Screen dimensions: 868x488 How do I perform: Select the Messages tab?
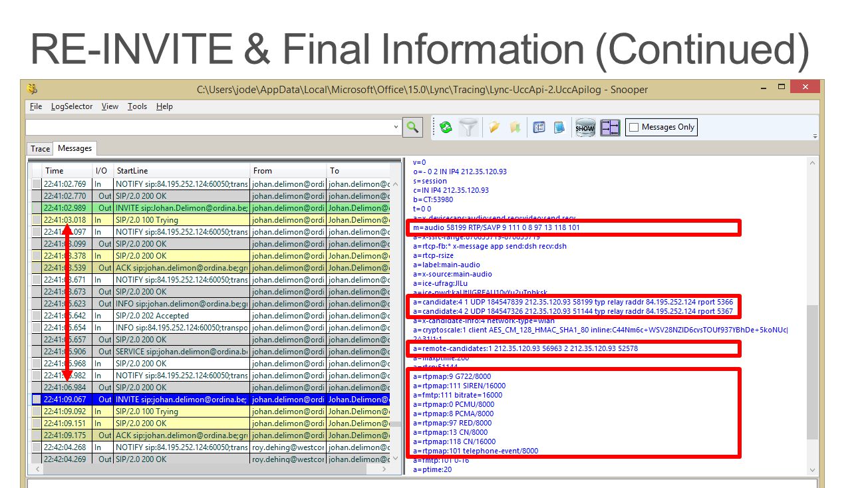coord(75,148)
